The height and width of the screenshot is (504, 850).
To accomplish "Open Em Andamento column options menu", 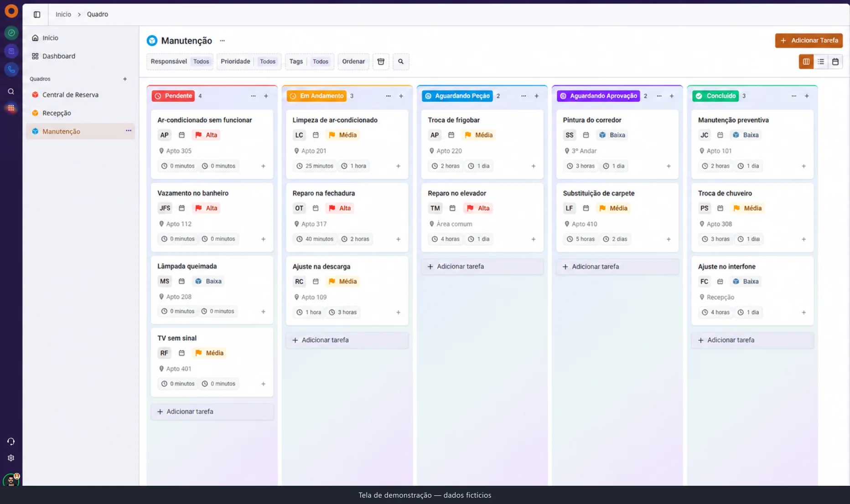I will pos(388,96).
